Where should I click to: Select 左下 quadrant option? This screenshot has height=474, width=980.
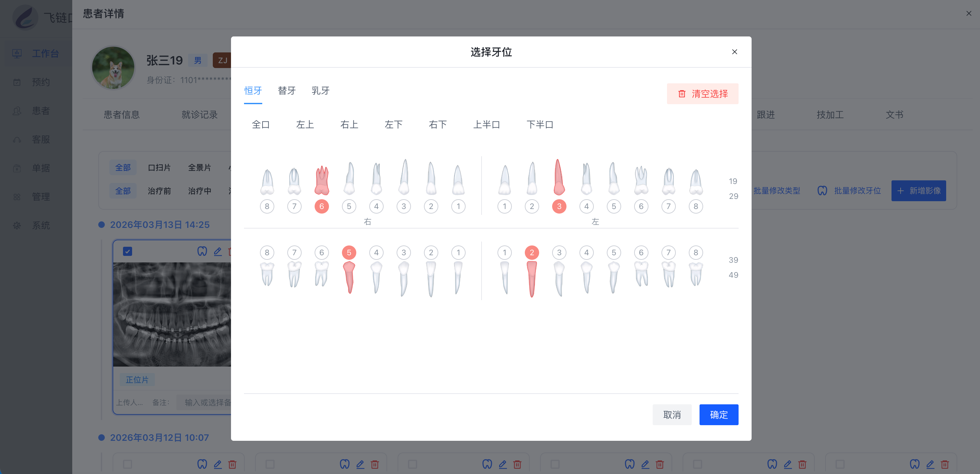(x=393, y=124)
